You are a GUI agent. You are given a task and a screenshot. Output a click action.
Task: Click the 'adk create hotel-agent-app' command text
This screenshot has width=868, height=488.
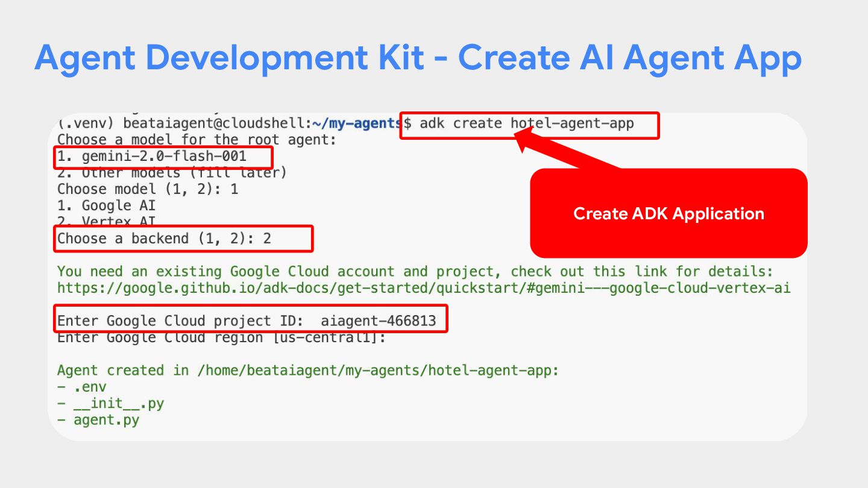coord(527,124)
